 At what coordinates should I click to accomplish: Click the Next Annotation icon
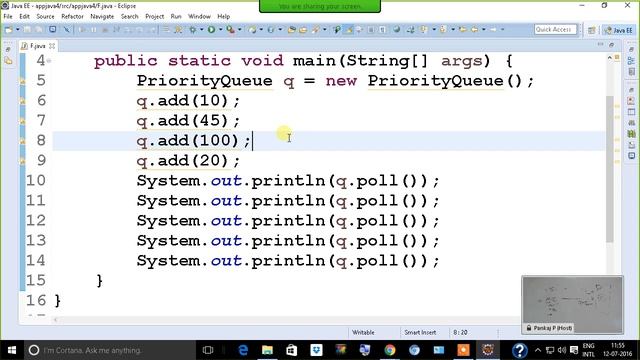[424, 29]
